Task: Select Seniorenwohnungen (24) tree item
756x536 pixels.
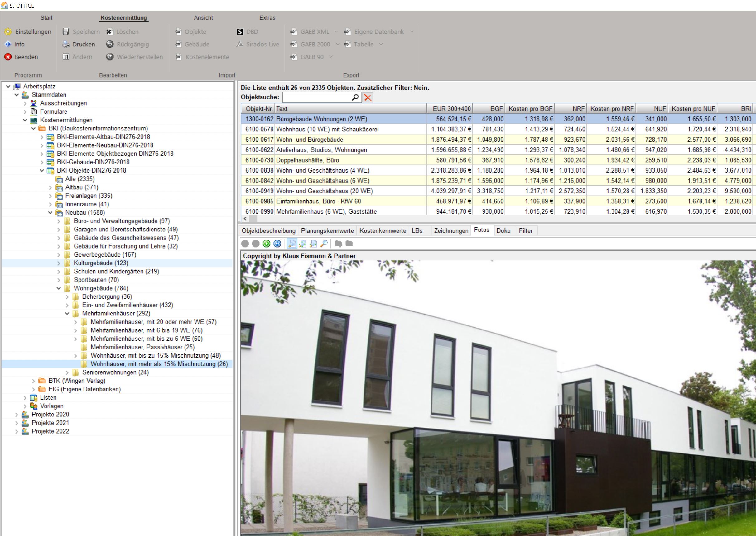Action: tap(115, 372)
